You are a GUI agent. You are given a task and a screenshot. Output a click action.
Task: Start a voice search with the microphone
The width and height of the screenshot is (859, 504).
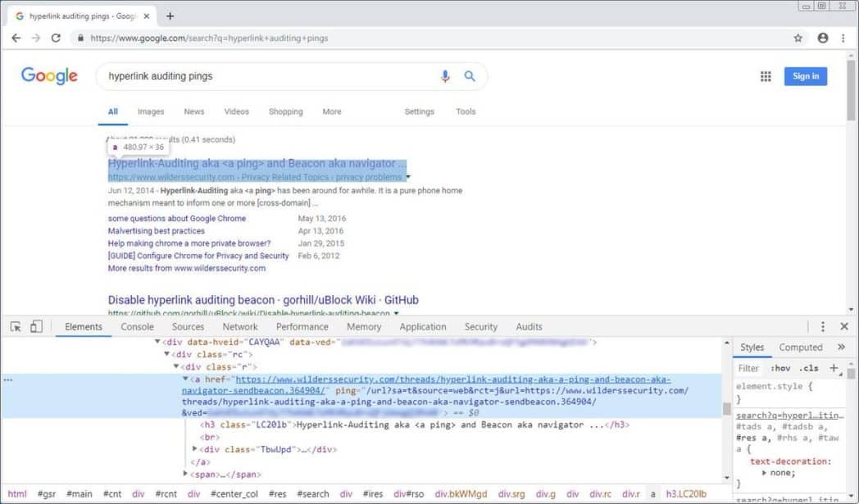(x=445, y=76)
